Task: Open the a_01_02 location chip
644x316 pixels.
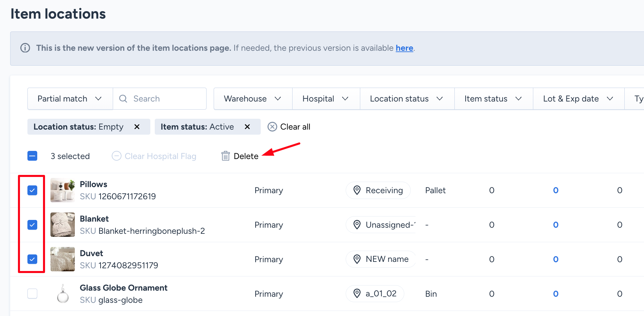Action: (375, 294)
